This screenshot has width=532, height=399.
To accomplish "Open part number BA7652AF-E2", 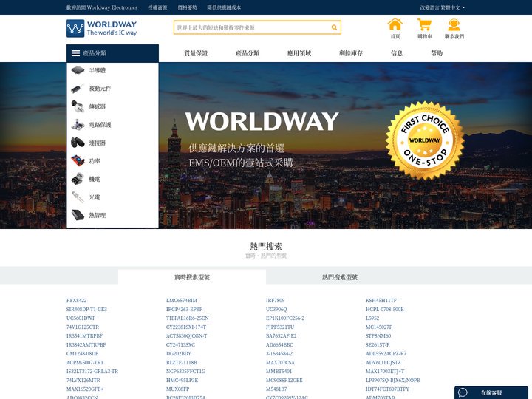I will tap(281, 335).
